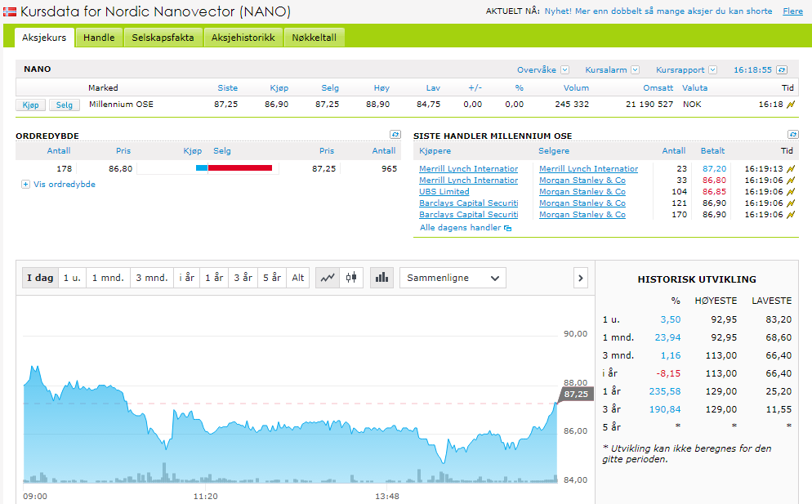This screenshot has width=812, height=504.
Task: Click the real-time lightning icon in the quote row
Action: point(790,105)
